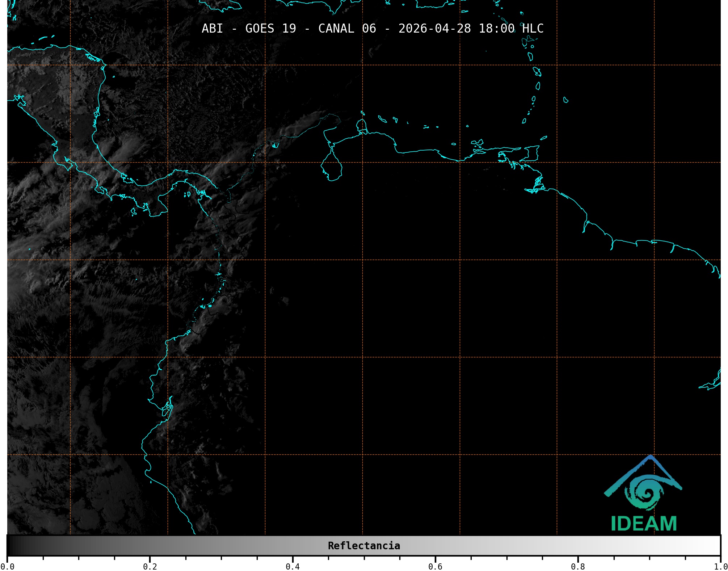Click the 0.4 colorbar tick label
This screenshot has height=571, width=728.
tap(293, 567)
